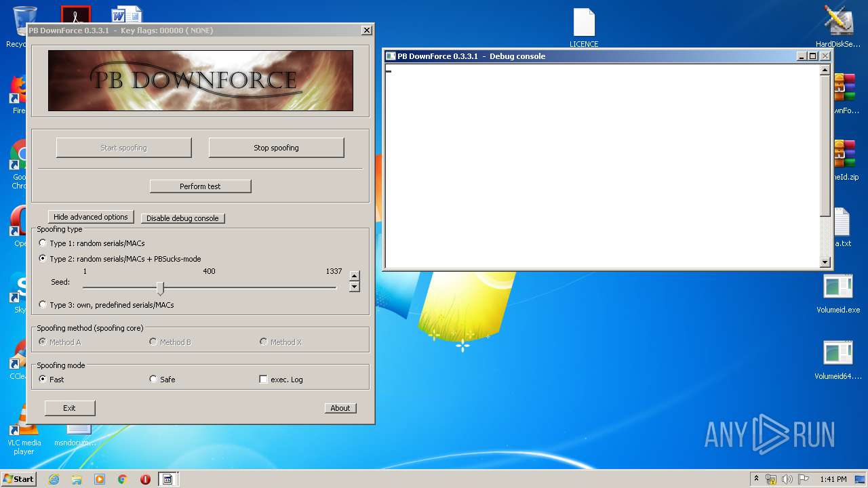Open the Word document desktop icon
This screenshot has height=488, width=868.
tap(127, 15)
